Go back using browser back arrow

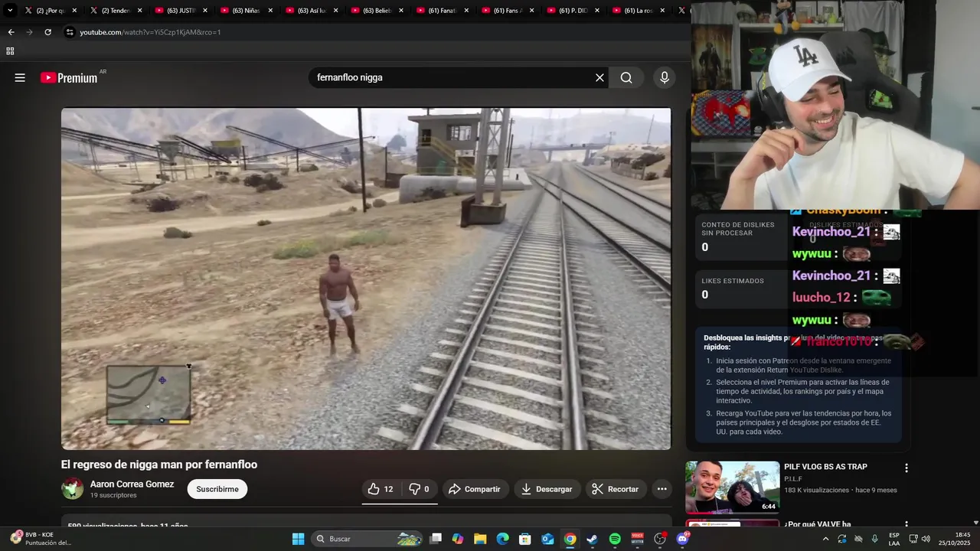[x=11, y=32]
